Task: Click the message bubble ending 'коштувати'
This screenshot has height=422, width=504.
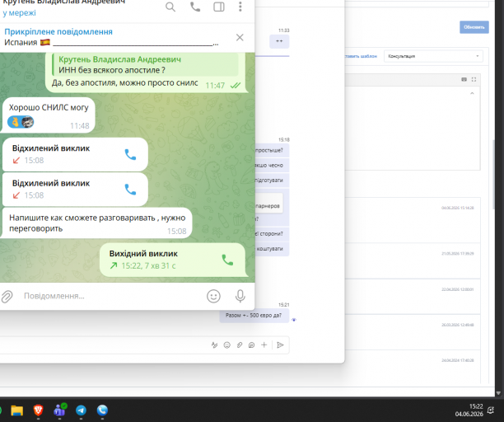Action: point(272,249)
